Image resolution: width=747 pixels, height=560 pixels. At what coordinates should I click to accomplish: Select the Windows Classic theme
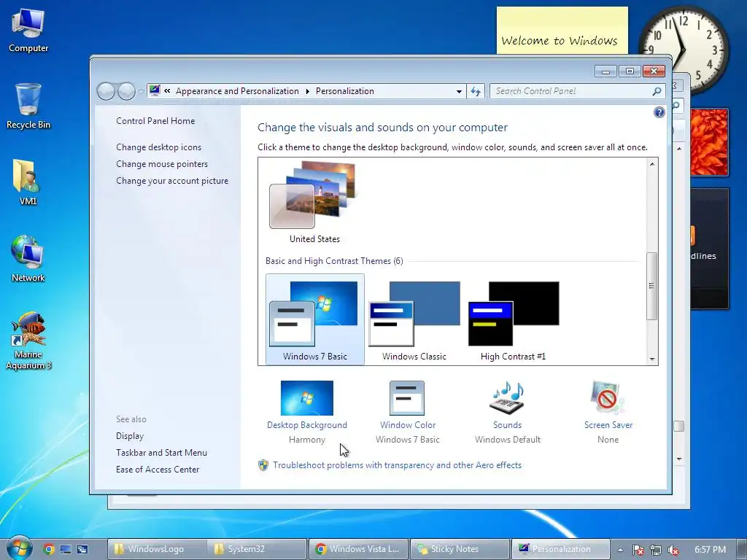[414, 319]
